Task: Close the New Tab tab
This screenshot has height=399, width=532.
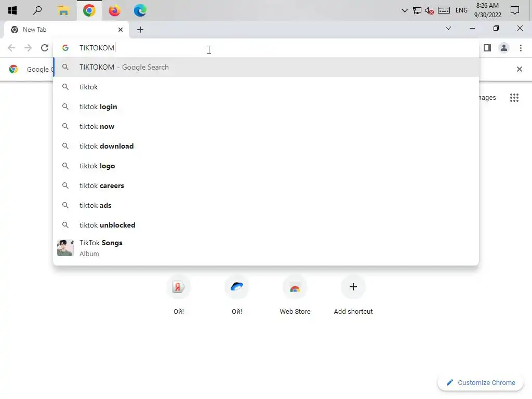Action: tap(121, 30)
